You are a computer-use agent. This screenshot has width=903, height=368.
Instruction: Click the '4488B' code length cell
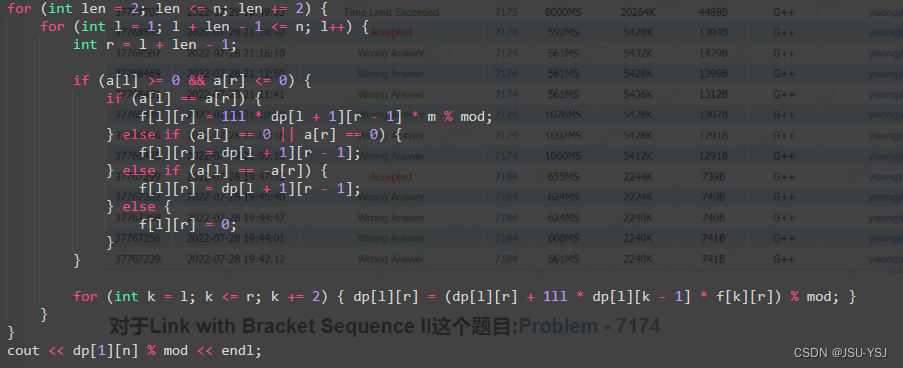[x=714, y=12]
